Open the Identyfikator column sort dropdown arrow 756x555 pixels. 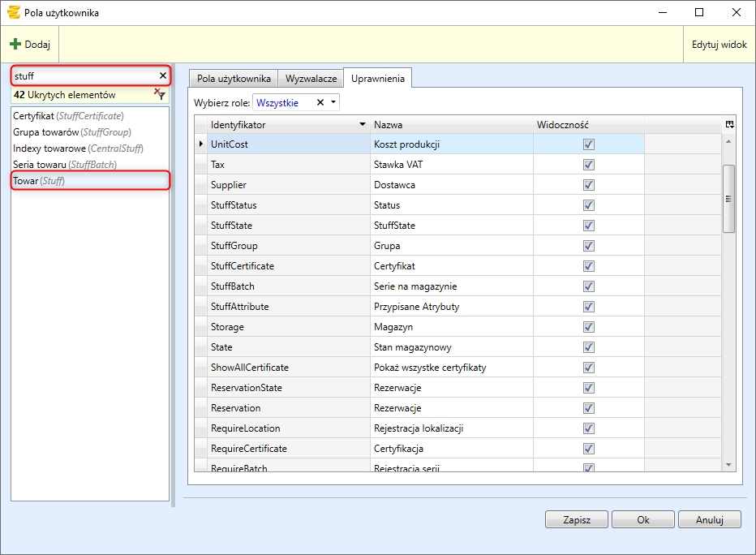pyautogui.click(x=362, y=125)
